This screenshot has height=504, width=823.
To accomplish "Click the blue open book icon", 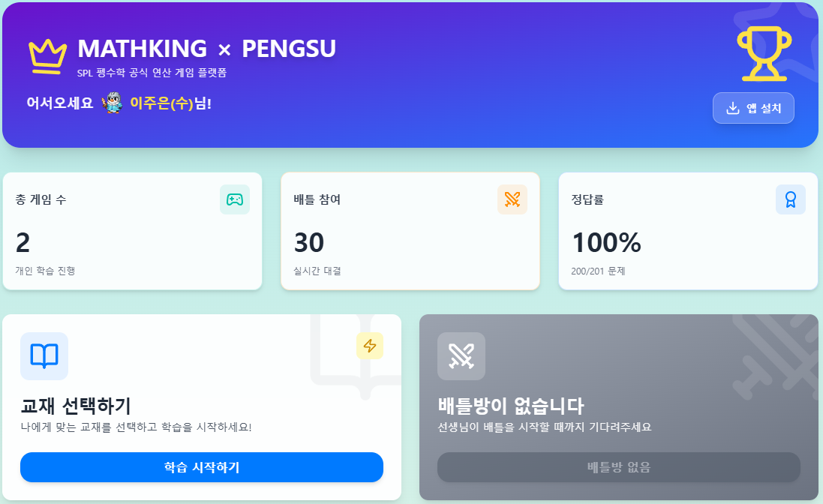I will coord(44,356).
